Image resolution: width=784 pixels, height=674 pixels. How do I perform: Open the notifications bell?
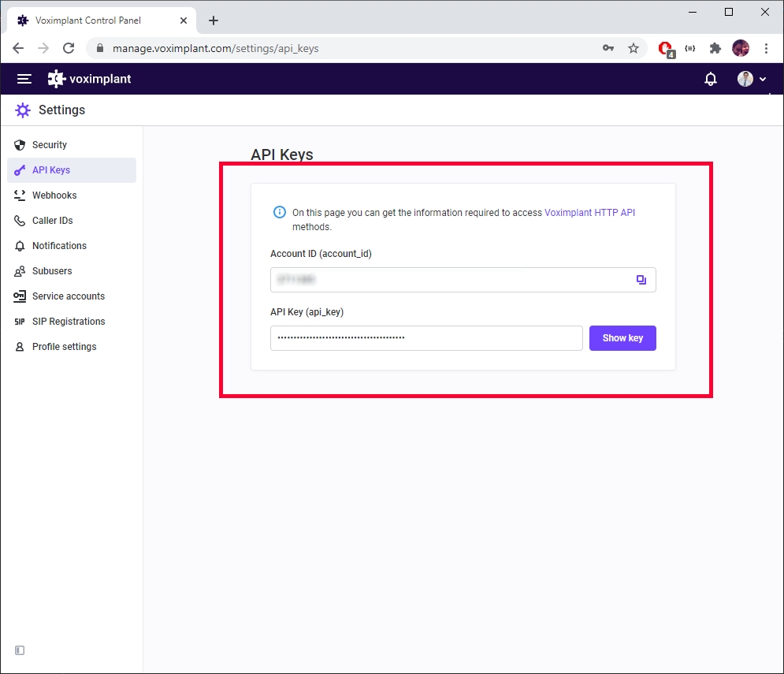pos(711,79)
